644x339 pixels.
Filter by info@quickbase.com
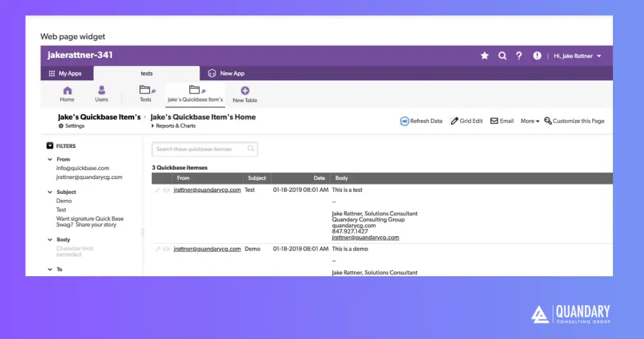pos(82,168)
